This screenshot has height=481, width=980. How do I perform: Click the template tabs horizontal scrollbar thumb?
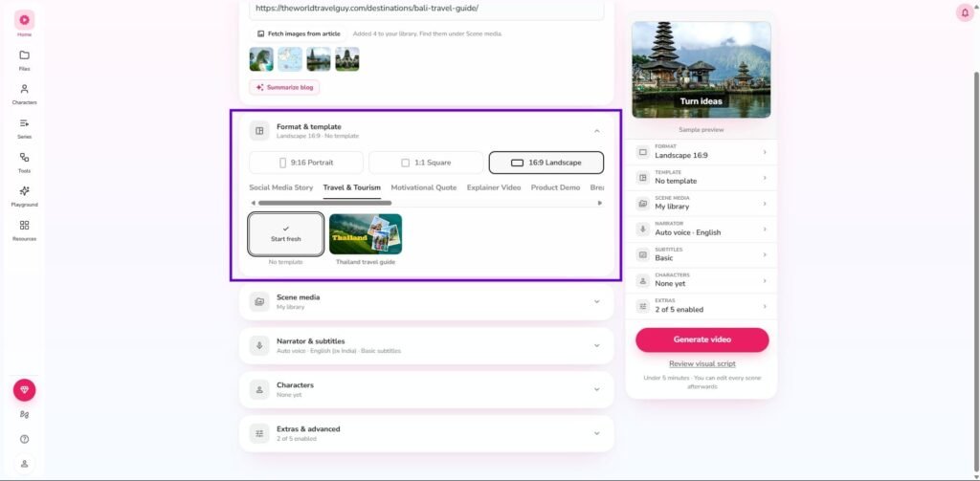tap(325, 203)
